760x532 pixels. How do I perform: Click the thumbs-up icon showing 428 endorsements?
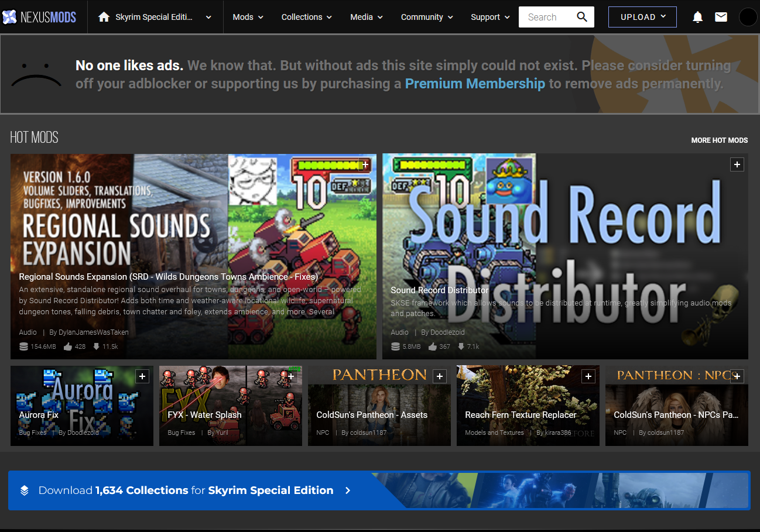[x=67, y=346]
